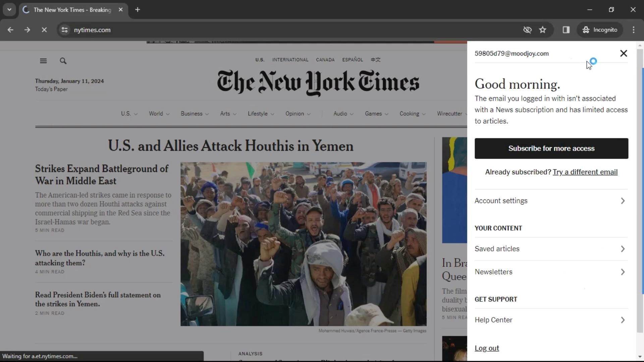The width and height of the screenshot is (644, 362).
Task: Click the YOUR CONTENT heading
Action: pyautogui.click(x=498, y=228)
